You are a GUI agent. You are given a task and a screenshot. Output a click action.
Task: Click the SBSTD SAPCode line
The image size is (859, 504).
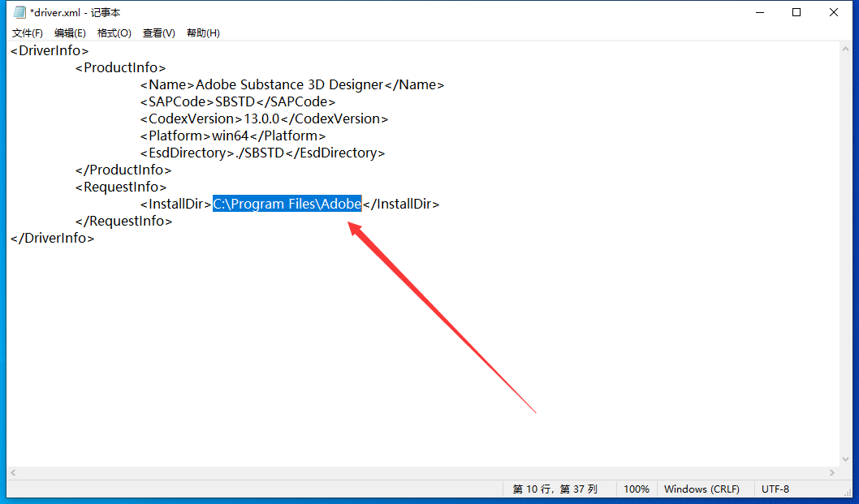[238, 101]
